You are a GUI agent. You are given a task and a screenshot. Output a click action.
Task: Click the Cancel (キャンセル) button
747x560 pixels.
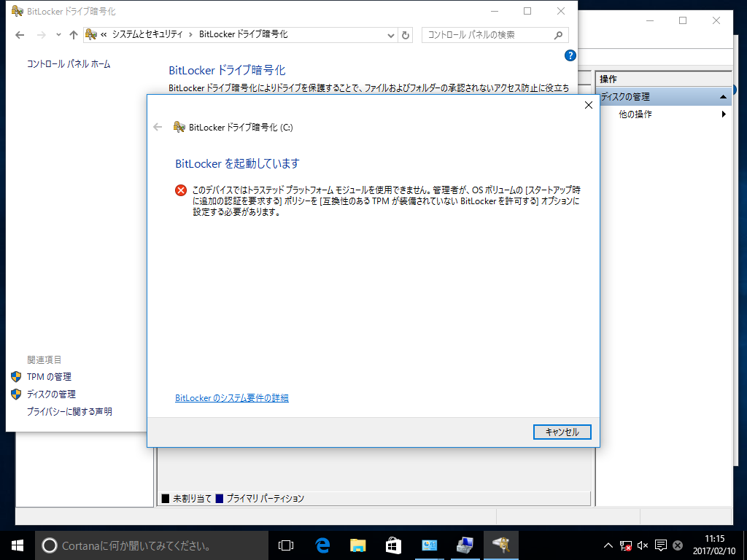562,432
